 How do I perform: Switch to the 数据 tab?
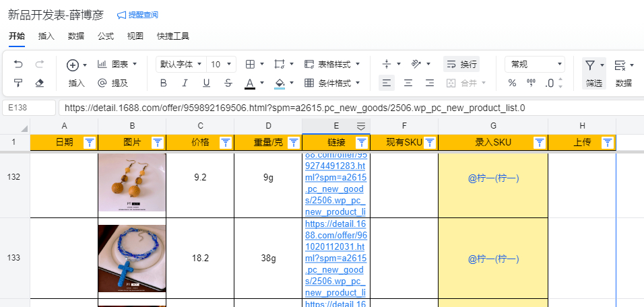(x=76, y=36)
